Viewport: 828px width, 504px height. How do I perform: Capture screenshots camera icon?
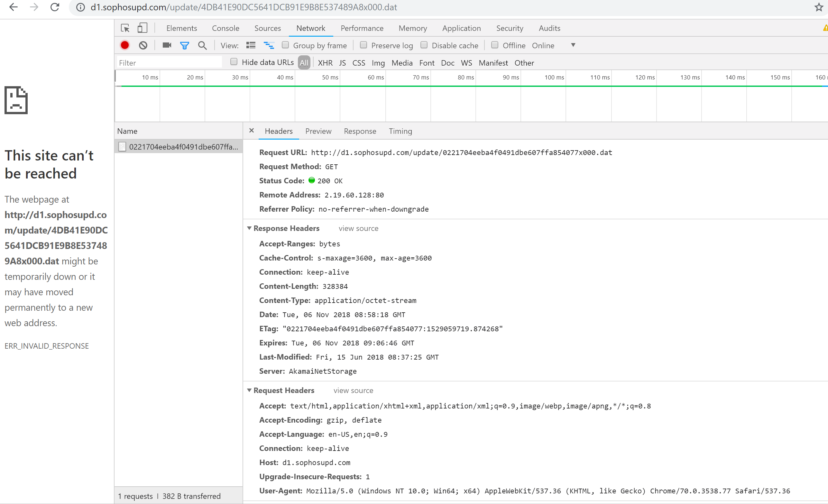point(167,45)
